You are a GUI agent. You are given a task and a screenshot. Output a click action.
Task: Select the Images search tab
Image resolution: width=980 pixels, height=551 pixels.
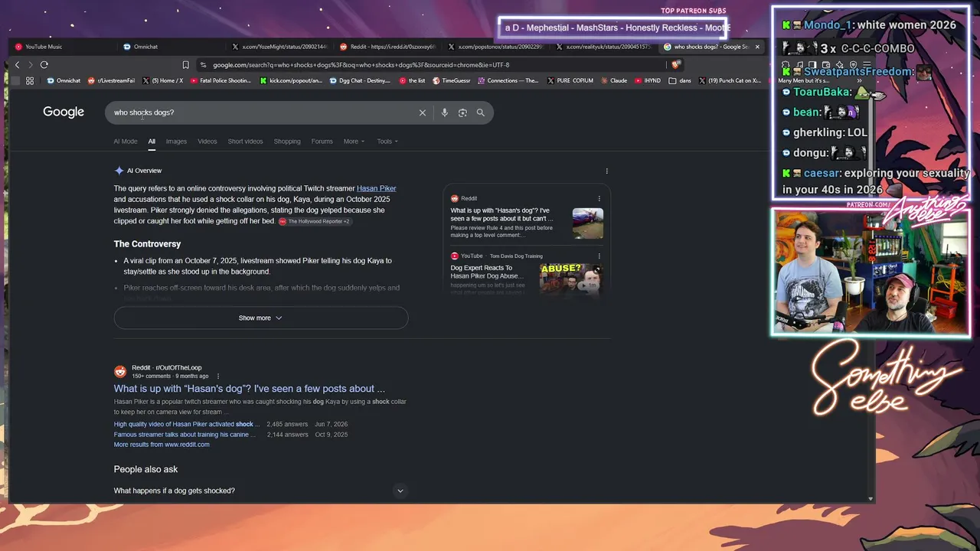pos(176,142)
